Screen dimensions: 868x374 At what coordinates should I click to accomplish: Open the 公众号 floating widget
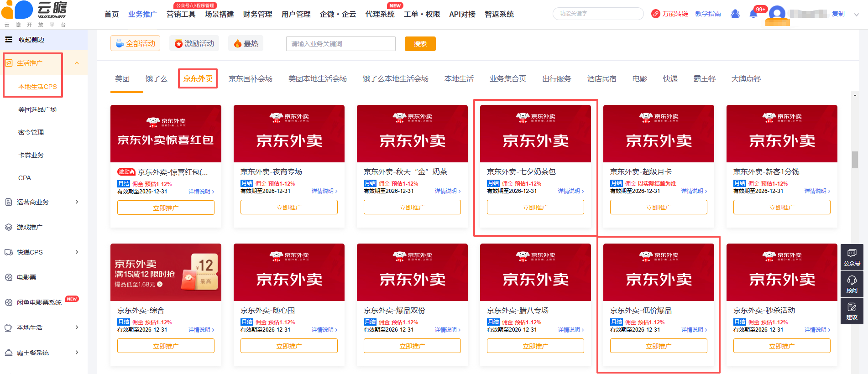click(x=852, y=257)
